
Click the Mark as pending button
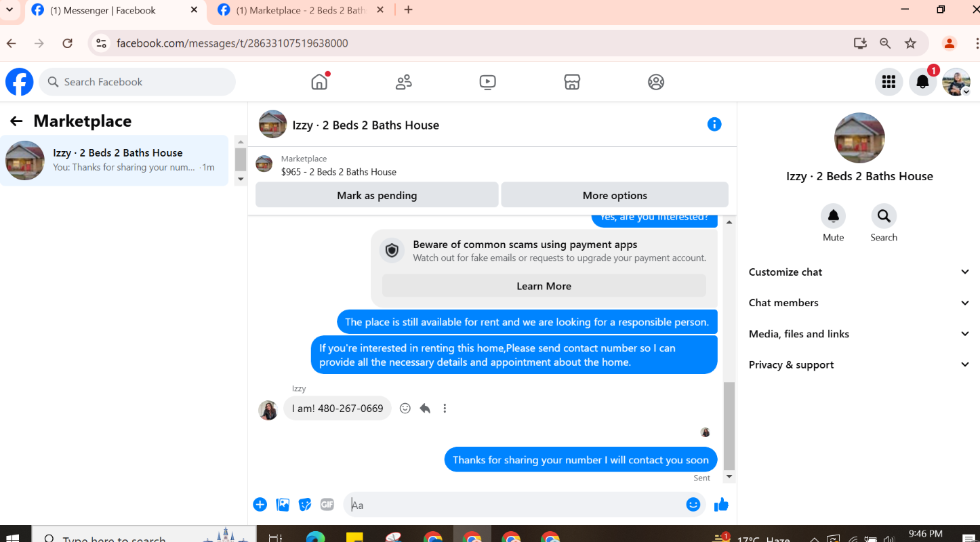[377, 195]
